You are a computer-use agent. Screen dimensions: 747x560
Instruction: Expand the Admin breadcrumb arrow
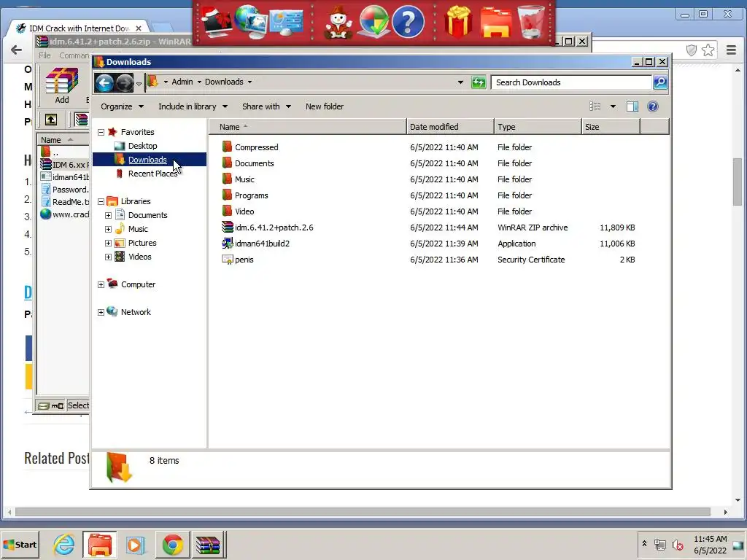point(199,82)
